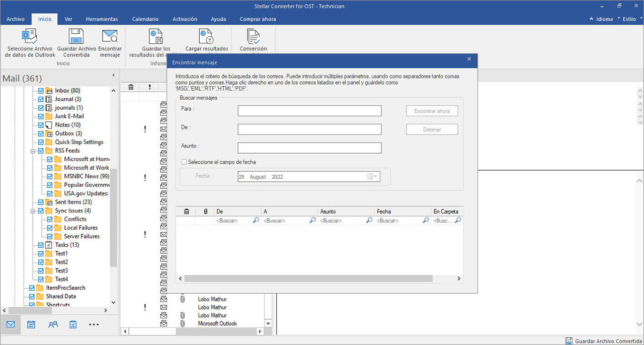Click Cargar resultados ribbon icon
This screenshot has height=345, width=644.
tap(206, 36)
